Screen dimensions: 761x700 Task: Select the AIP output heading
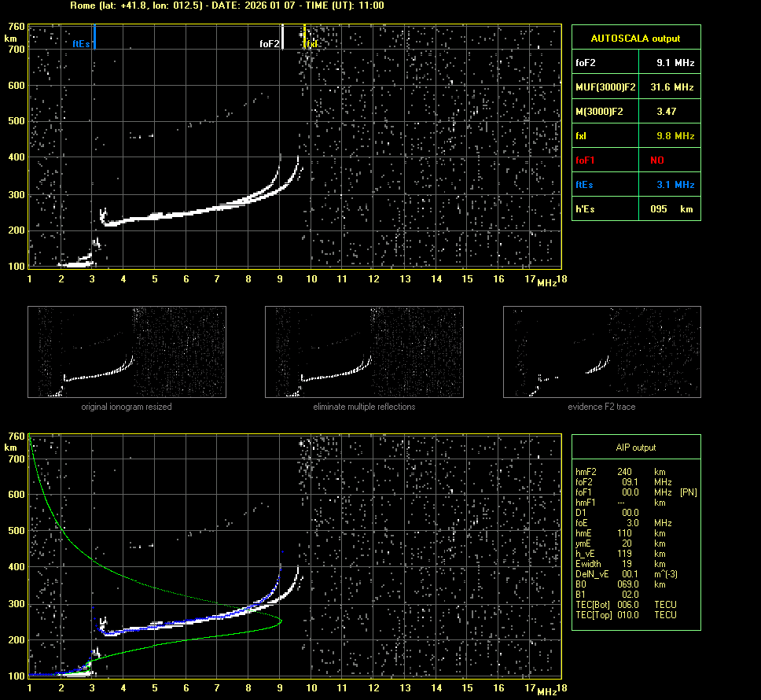[x=635, y=448]
